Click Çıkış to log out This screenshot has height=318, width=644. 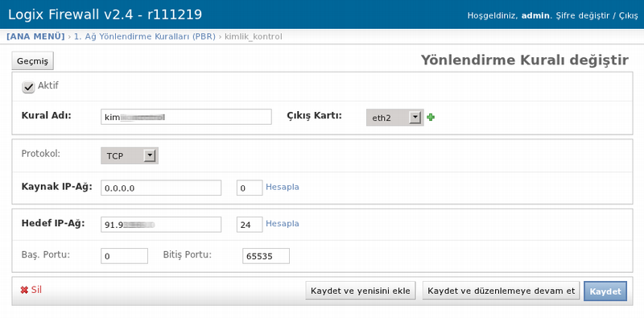[629, 15]
